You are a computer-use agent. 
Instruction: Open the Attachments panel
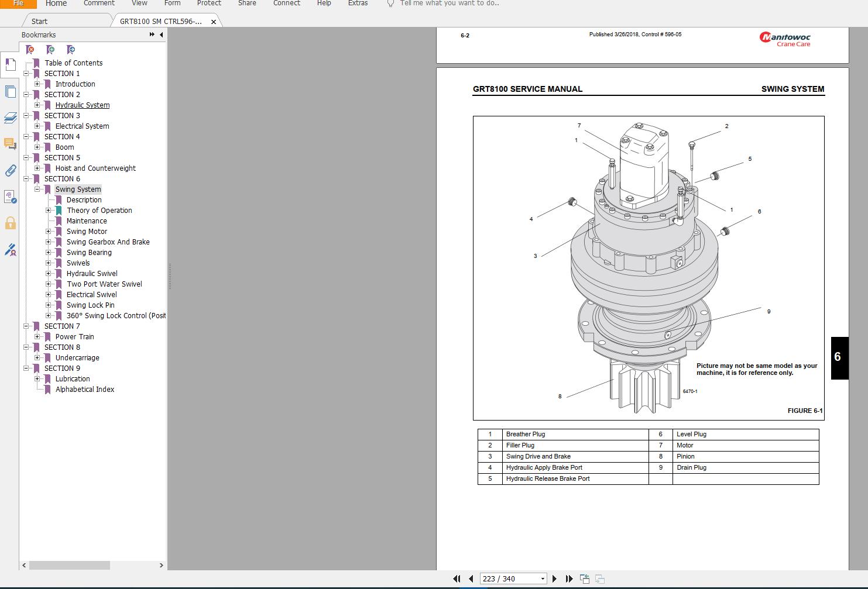(10, 170)
